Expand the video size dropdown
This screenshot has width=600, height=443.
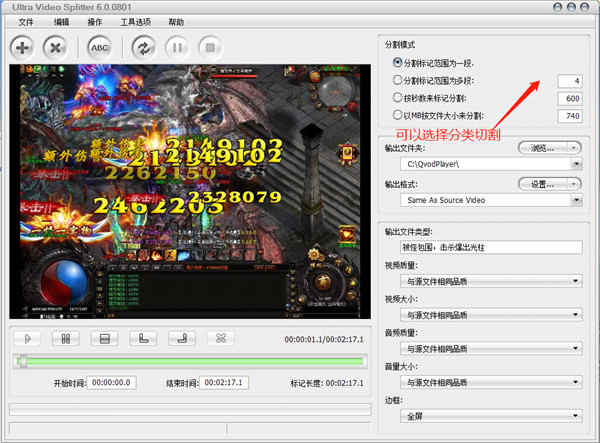575,315
